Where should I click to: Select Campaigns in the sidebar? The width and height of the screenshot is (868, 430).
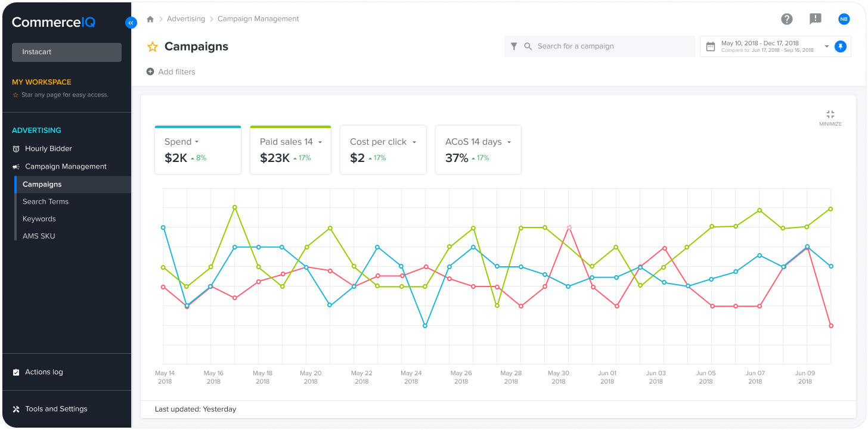(72, 185)
